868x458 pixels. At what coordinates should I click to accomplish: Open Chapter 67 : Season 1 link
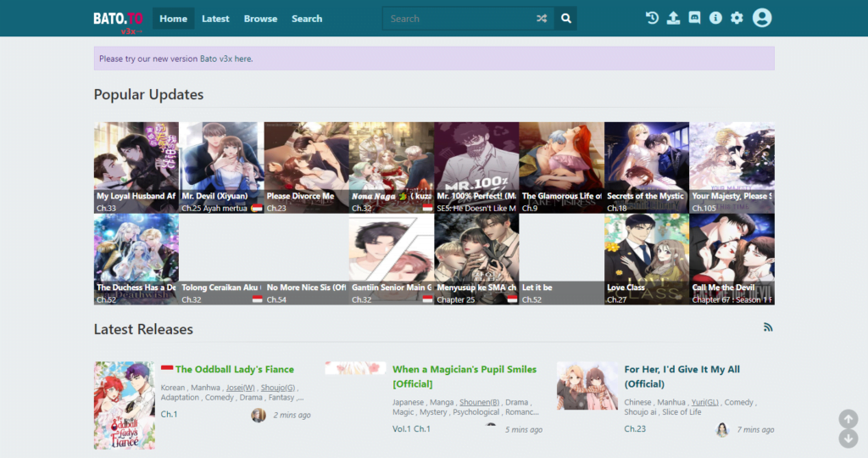point(732,299)
